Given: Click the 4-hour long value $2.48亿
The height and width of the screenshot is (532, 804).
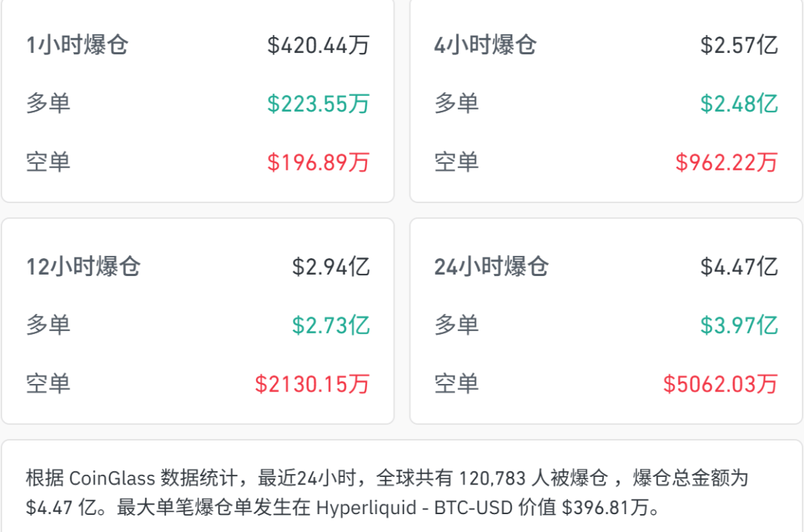Looking at the screenshot, I should point(738,103).
